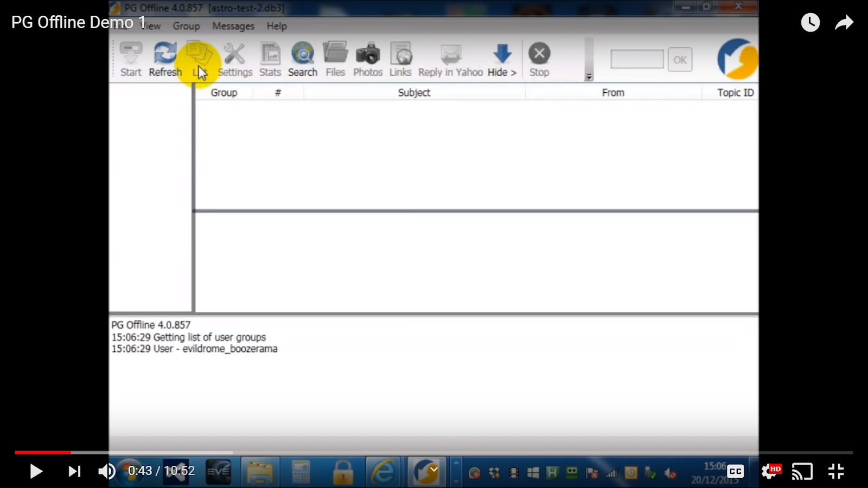This screenshot has height=488, width=868.
Task: Click the log line 'User - evildrome_boozerama'
Action: coord(194,349)
